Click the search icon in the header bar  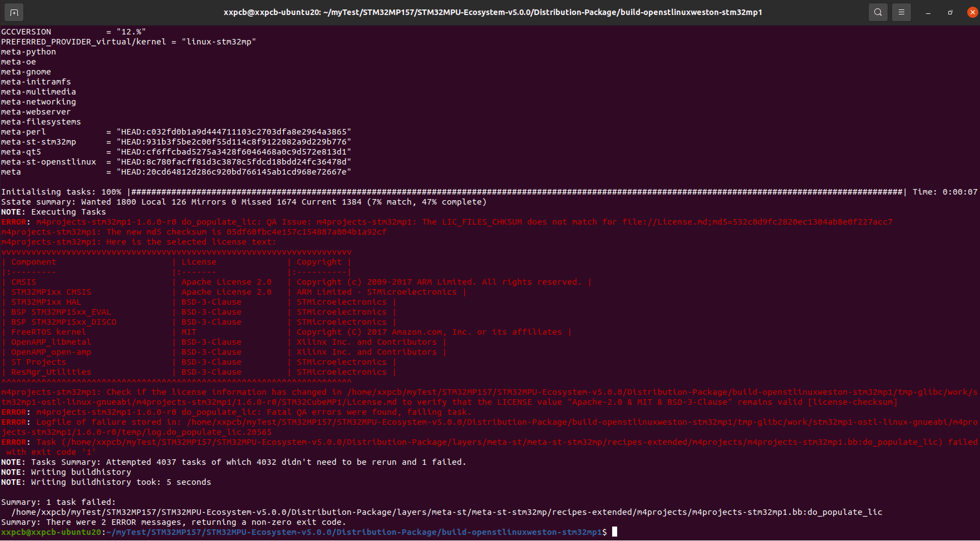[x=878, y=12]
